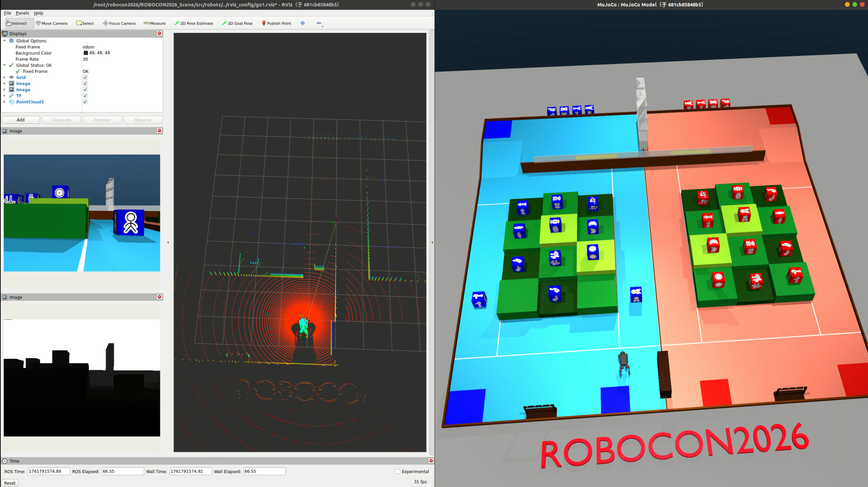The height and width of the screenshot is (487, 868).
Task: Activate the 2D Goal Pose tool
Action: (x=237, y=23)
